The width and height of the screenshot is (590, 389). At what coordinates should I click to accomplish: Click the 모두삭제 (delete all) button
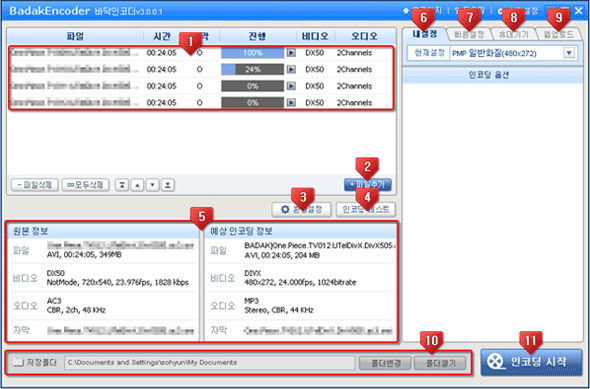[x=85, y=185]
